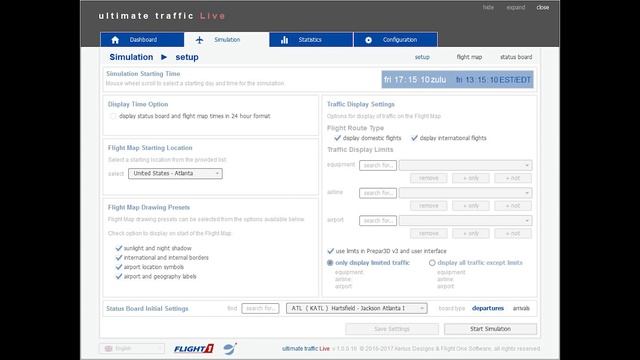640x360 pixels.
Task: Click the arrow between Simulation and setup
Action: click(x=164, y=57)
